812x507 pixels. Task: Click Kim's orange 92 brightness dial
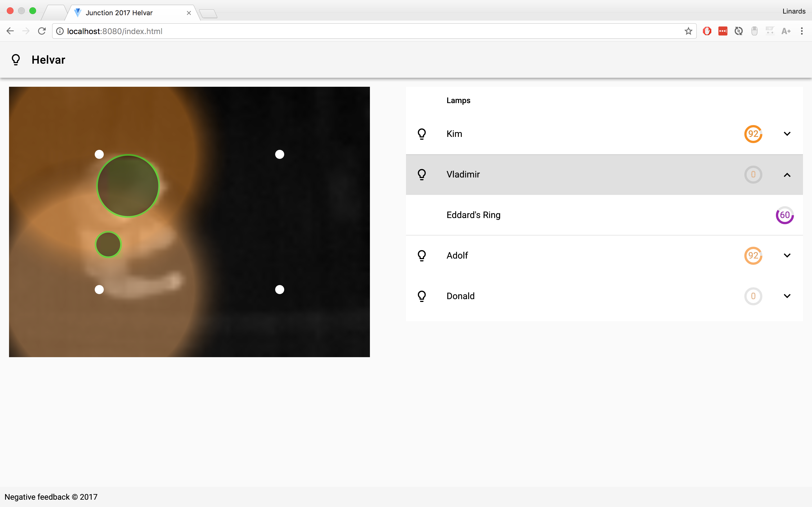[753, 134]
